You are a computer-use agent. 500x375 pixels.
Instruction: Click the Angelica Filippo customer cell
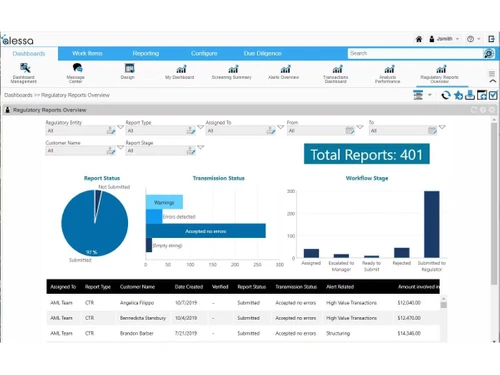tap(137, 303)
